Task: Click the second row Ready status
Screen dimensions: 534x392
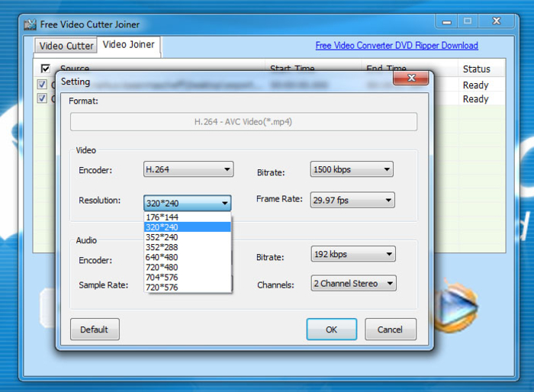Action: pos(475,99)
